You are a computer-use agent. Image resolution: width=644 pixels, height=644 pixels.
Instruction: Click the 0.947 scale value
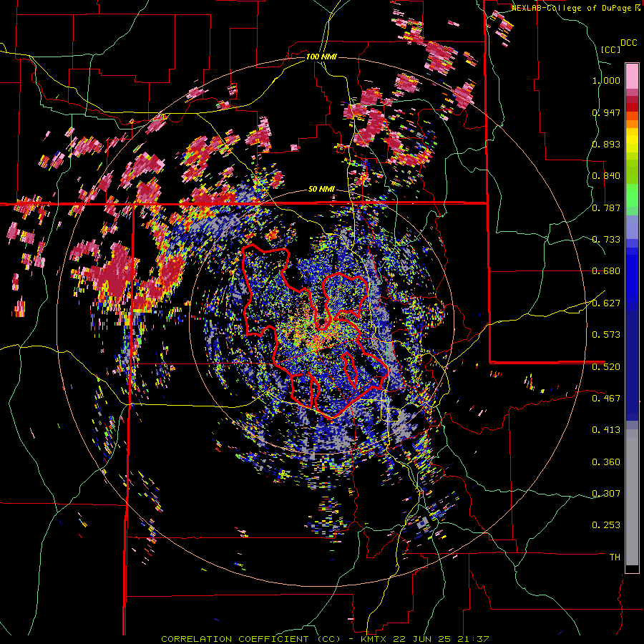pos(606,112)
